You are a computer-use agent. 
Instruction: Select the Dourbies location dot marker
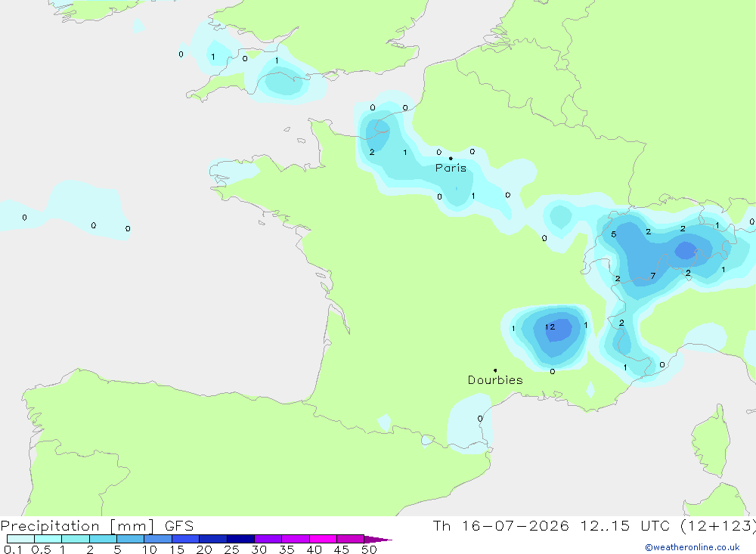pyautogui.click(x=495, y=370)
